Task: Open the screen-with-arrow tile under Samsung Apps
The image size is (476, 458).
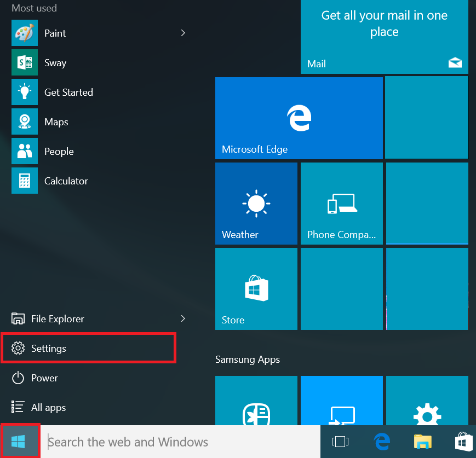Action: pyautogui.click(x=341, y=401)
